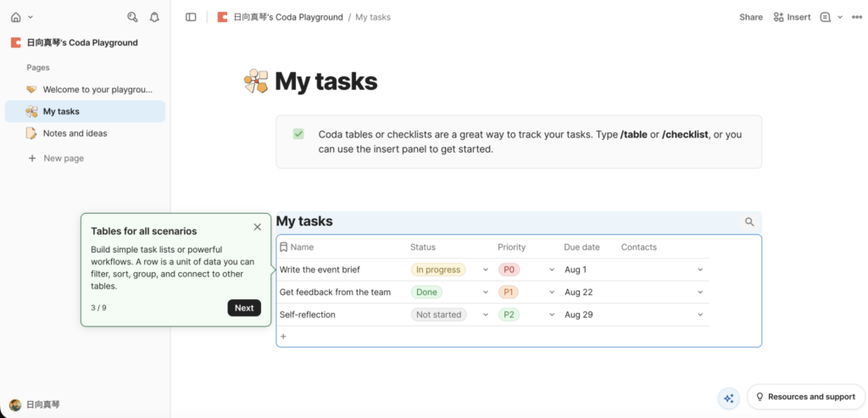This screenshot has width=868, height=418.
Task: Click Next in the onboarding tooltip
Action: tap(244, 308)
